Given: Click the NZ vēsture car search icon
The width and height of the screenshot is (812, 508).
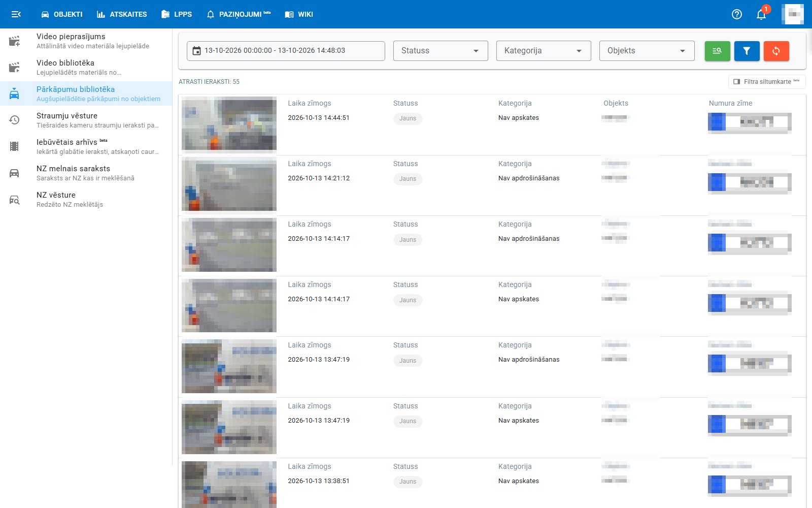Looking at the screenshot, I should pyautogui.click(x=14, y=200).
